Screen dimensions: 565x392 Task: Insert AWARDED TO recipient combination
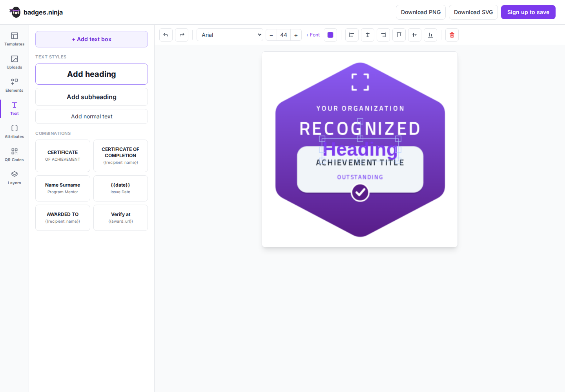(x=63, y=218)
